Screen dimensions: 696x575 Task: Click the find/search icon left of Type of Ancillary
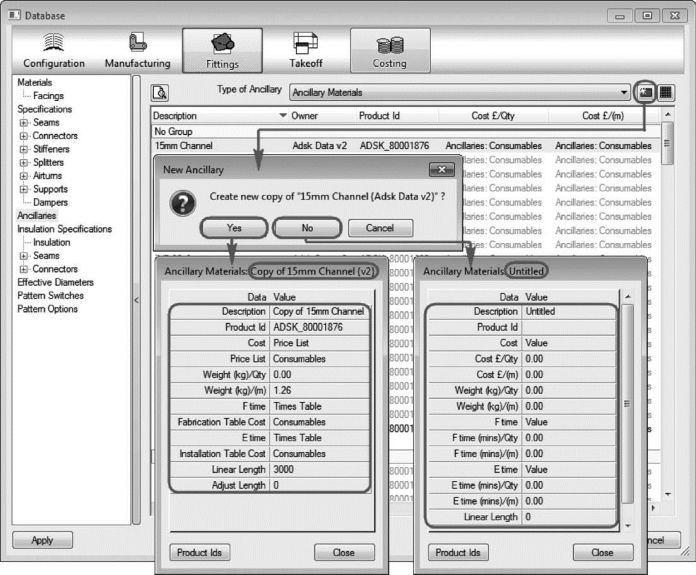[x=160, y=93]
